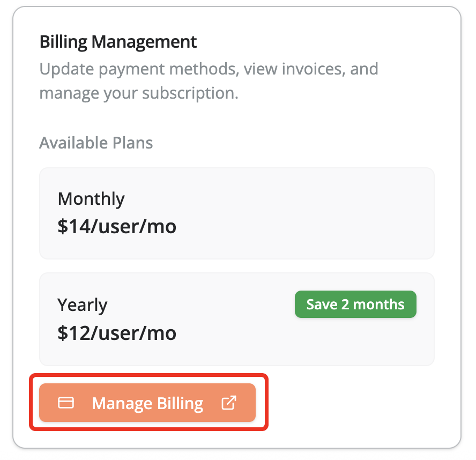This screenshot has height=460, width=476.
Task: Select the subscription description text
Action: pyautogui.click(x=208, y=80)
